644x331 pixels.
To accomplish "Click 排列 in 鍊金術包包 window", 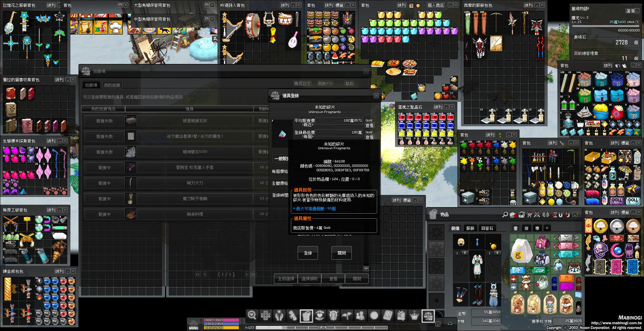I will [59, 271].
